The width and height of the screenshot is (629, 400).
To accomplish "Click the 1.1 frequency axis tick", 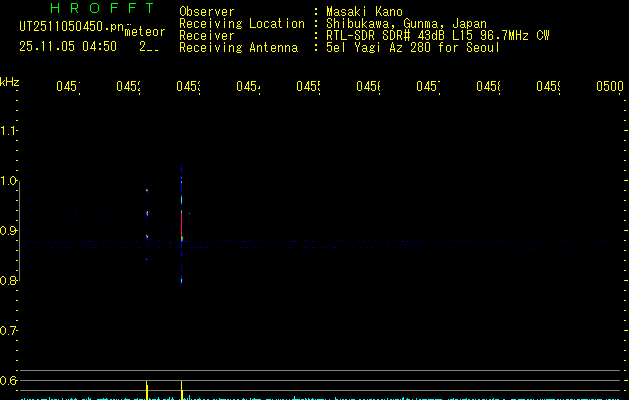I will [9, 131].
